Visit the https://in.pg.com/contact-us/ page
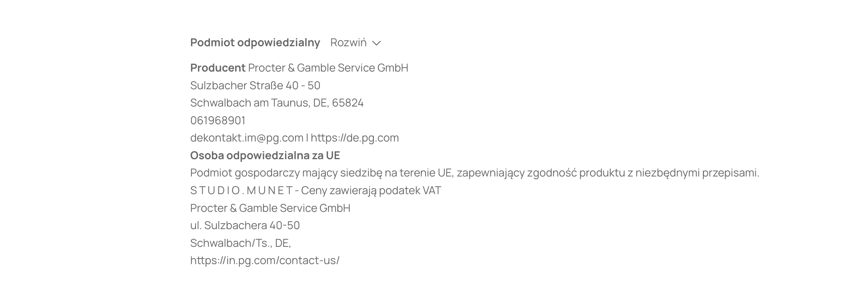 [x=265, y=260]
